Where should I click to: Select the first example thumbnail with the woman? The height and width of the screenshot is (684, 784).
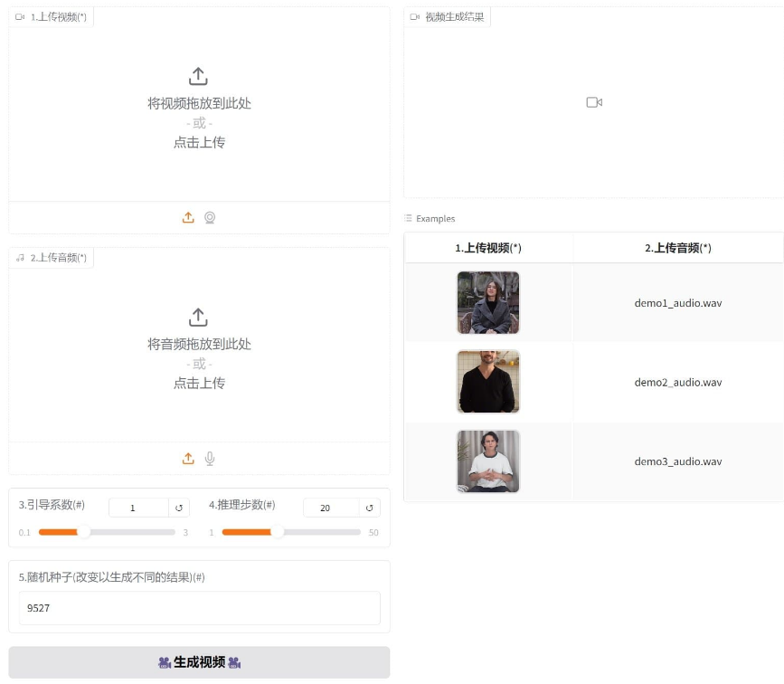click(488, 302)
